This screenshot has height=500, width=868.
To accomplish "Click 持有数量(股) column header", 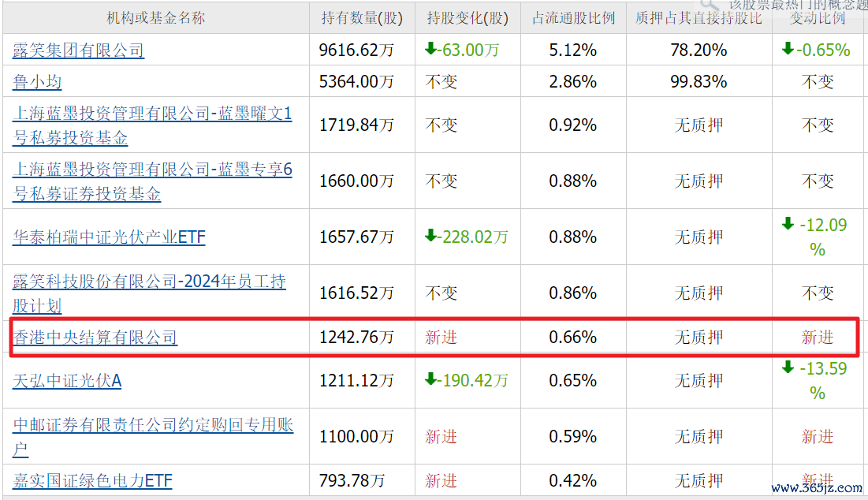I will point(362,18).
